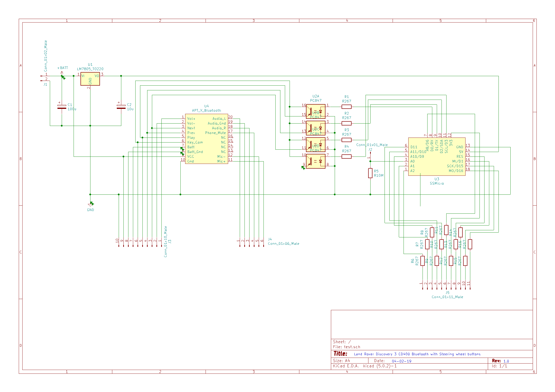Click the J4 reference label
Image resolution: width=555 pixels, height=392 pixels.
[x=270, y=239]
